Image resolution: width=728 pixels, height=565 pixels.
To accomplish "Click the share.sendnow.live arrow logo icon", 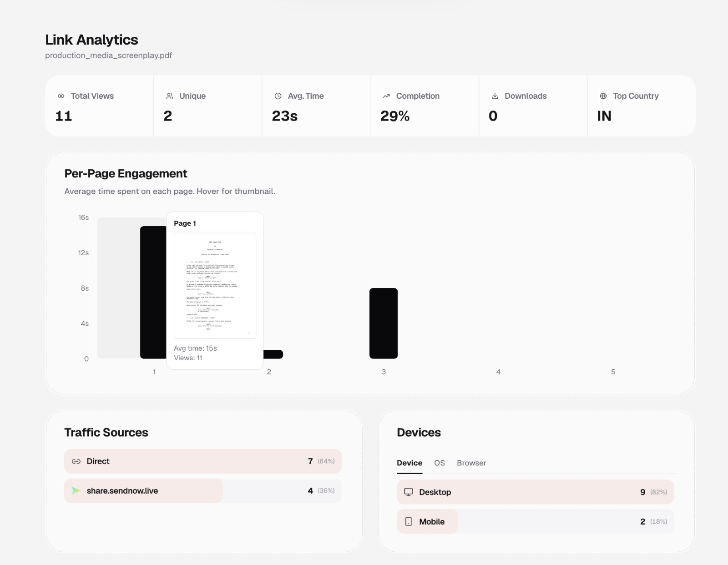I will [76, 491].
